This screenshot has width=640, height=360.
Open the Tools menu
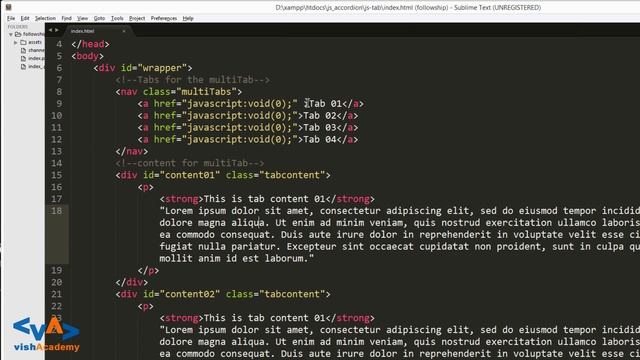click(x=117, y=18)
